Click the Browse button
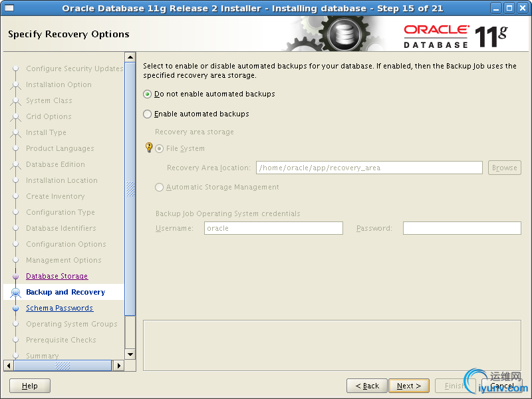The height and width of the screenshot is (399, 532). [x=505, y=168]
